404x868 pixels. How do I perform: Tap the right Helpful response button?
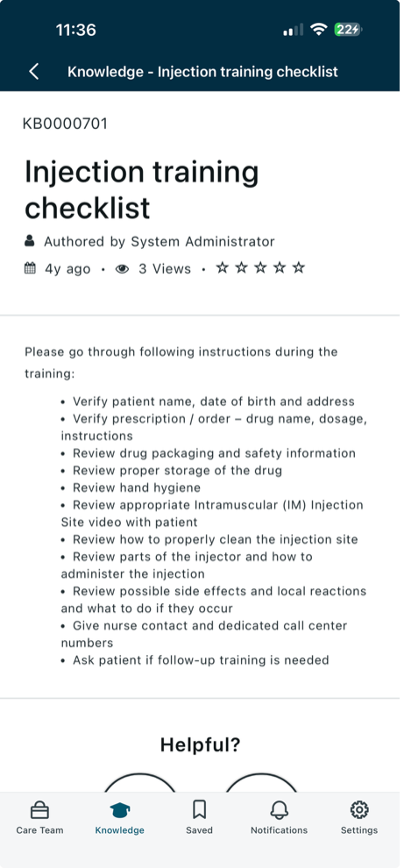[x=260, y=783]
